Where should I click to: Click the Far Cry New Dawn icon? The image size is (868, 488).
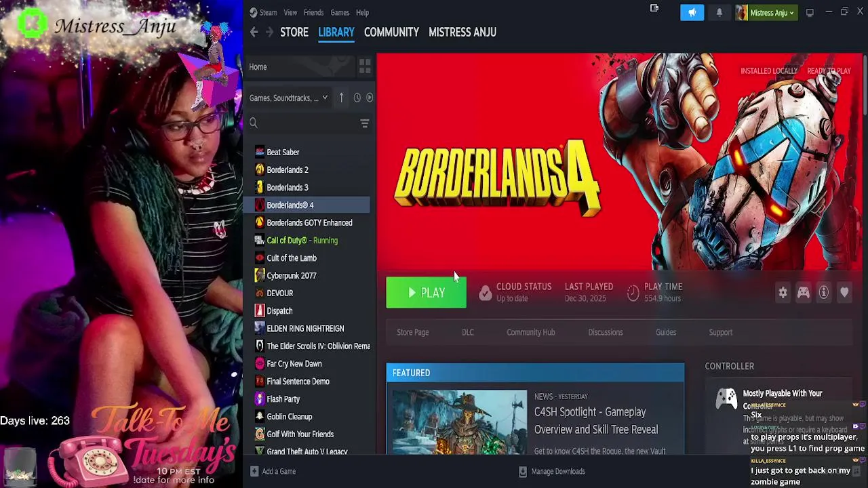click(x=260, y=363)
